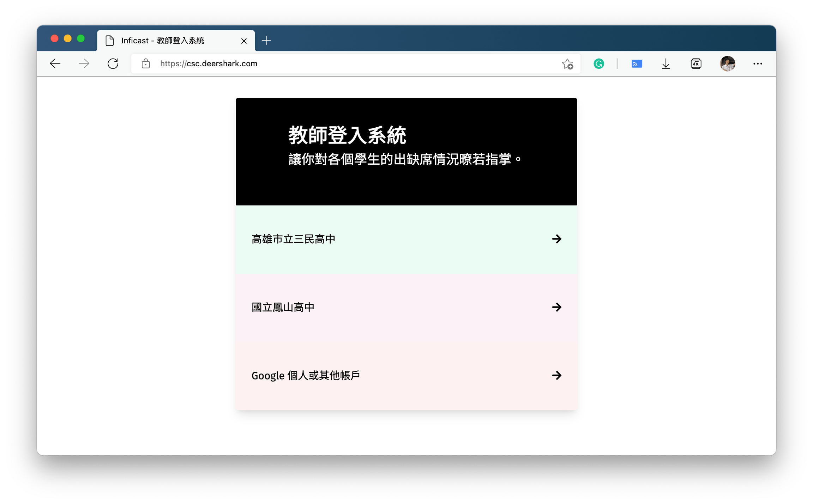Click arrow next to Google 個人或其他帳戶
This screenshot has width=813, height=504.
pos(557,376)
